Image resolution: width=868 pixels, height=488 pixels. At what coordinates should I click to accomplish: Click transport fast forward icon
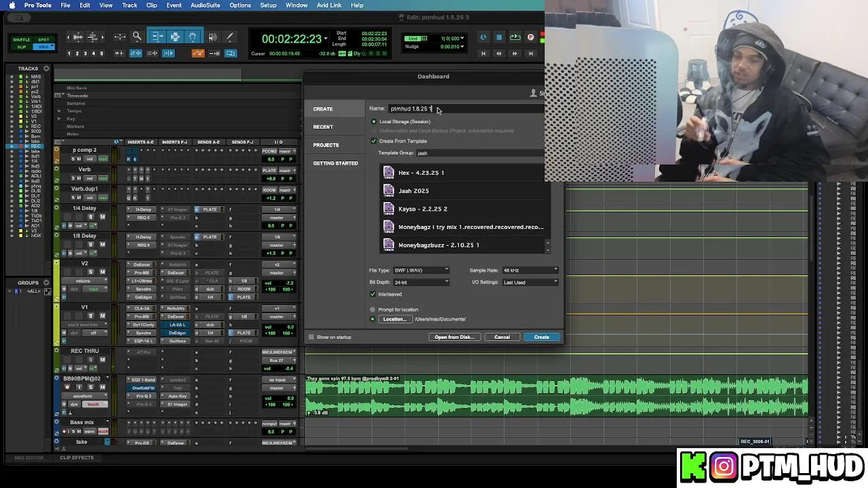coord(515,54)
